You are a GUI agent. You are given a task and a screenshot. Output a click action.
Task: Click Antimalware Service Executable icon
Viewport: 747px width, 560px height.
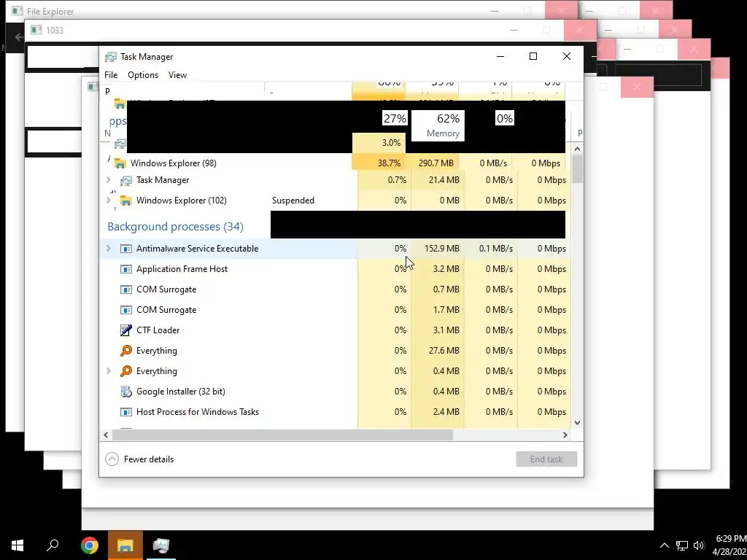125,249
